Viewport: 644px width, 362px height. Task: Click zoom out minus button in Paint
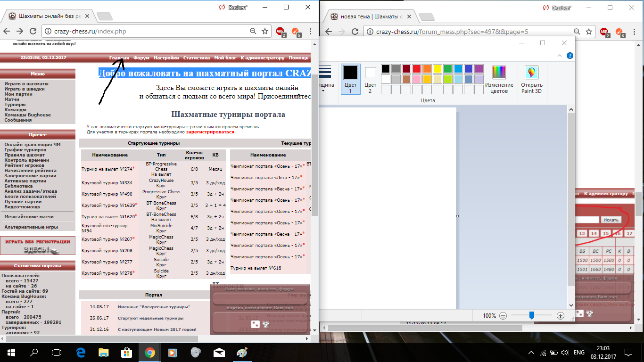[x=503, y=316]
